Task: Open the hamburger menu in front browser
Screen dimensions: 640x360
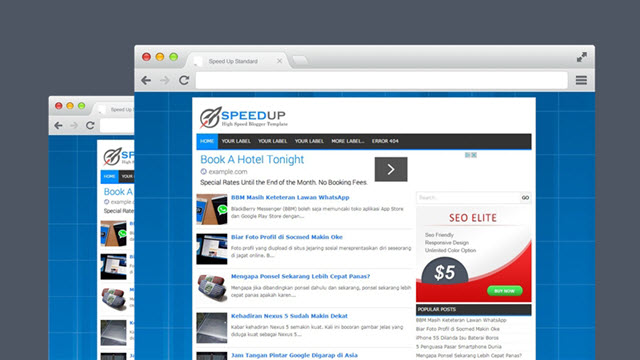Action: point(581,80)
